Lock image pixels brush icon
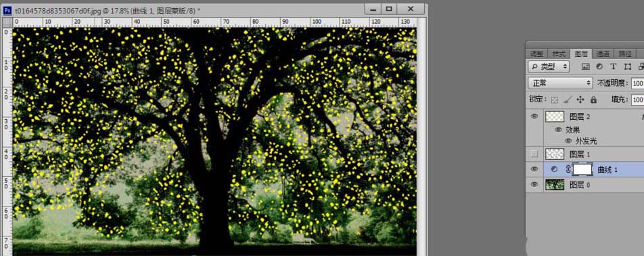The image size is (644, 256). pos(568,100)
